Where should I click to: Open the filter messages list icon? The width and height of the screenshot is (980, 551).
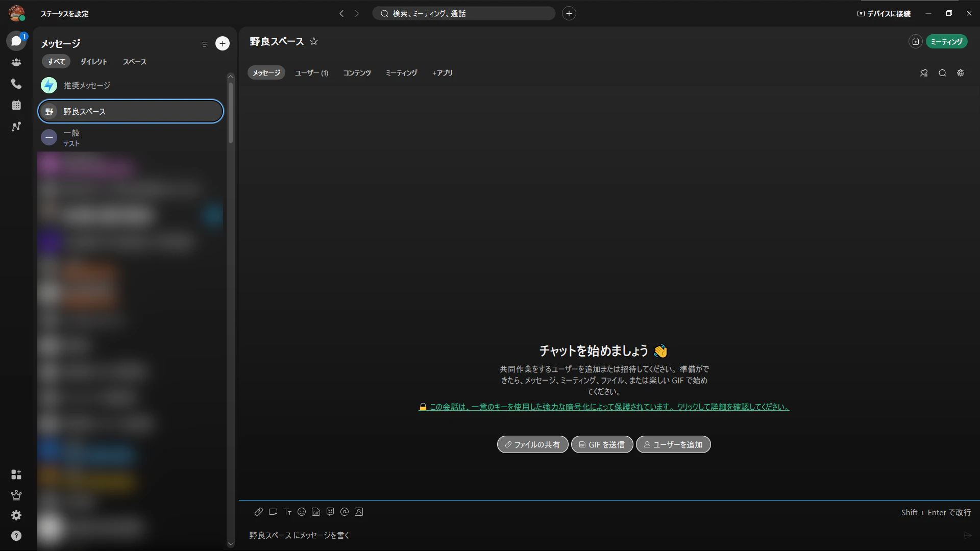205,44
